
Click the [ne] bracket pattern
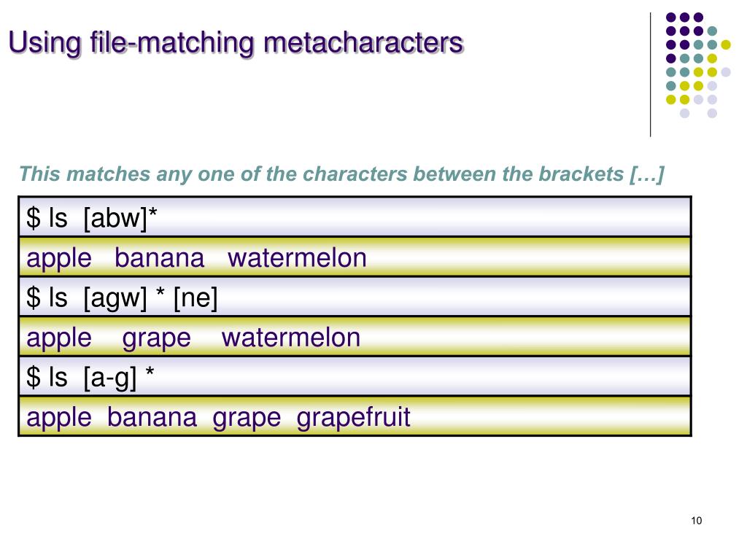coord(196,298)
